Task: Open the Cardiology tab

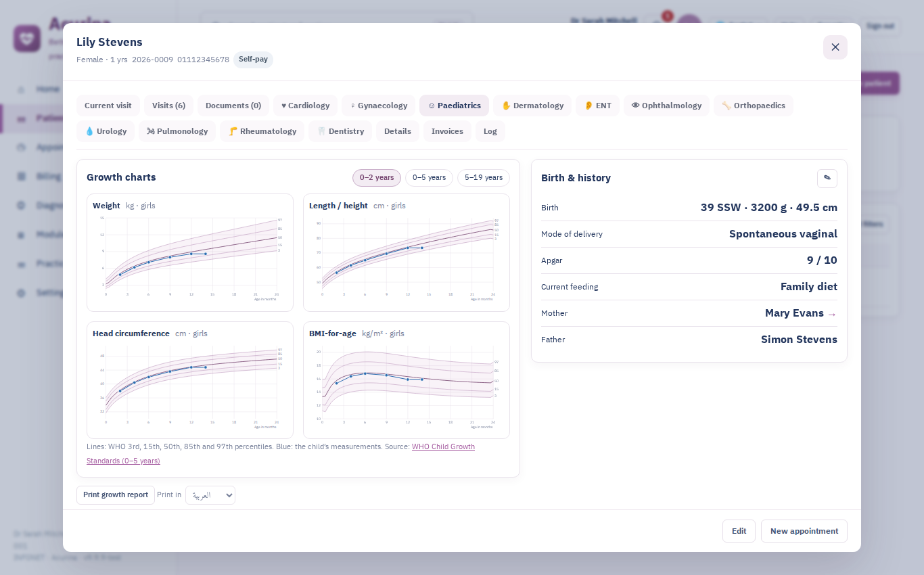Action: (x=305, y=106)
